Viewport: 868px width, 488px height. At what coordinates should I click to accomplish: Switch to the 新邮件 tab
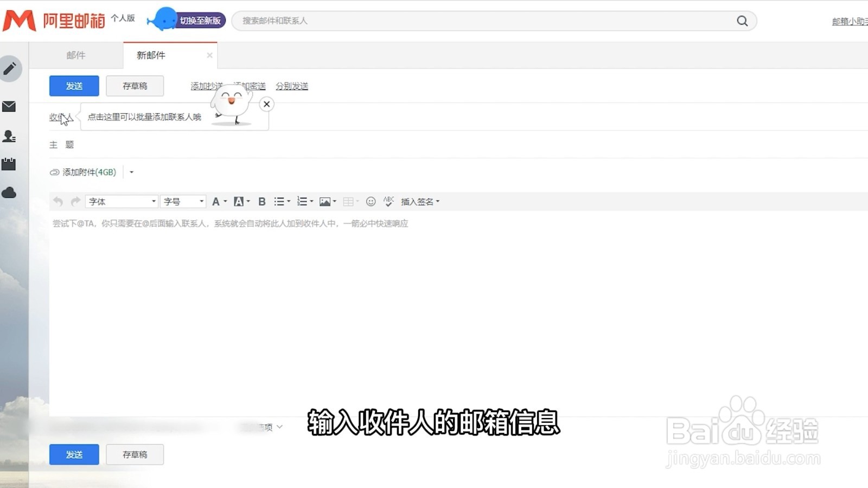click(x=151, y=54)
